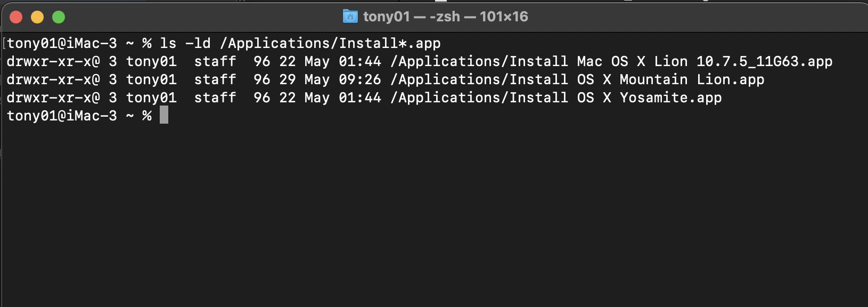Click the folder proxy icon in title bar
Screen dimensions: 868x307
(x=350, y=17)
